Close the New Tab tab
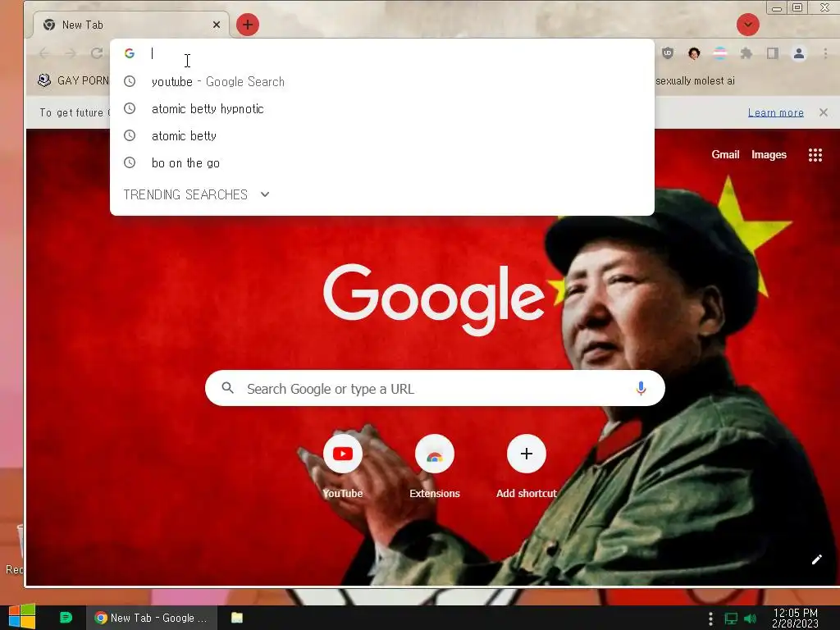The width and height of the screenshot is (840, 630). pyautogui.click(x=217, y=25)
